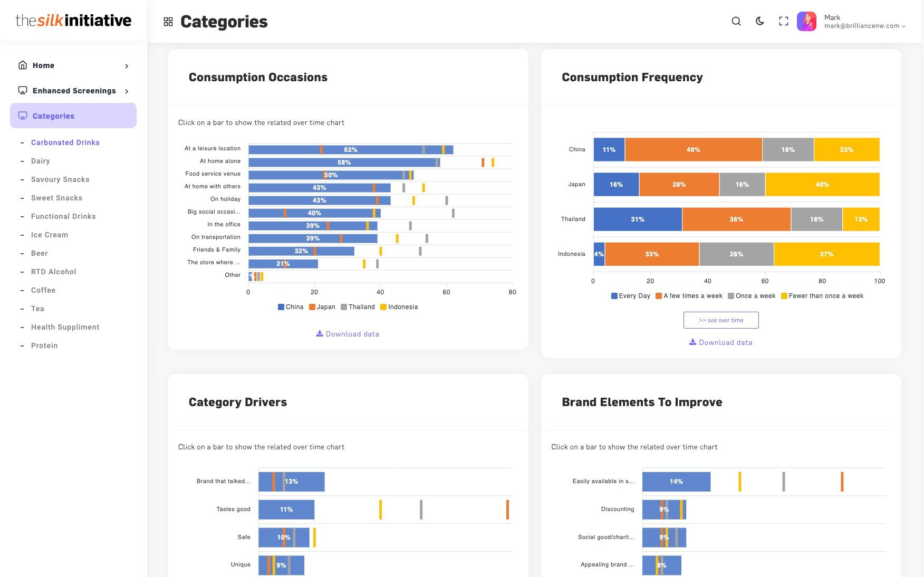Click the Enhanced Screenings monitor icon

(23, 90)
